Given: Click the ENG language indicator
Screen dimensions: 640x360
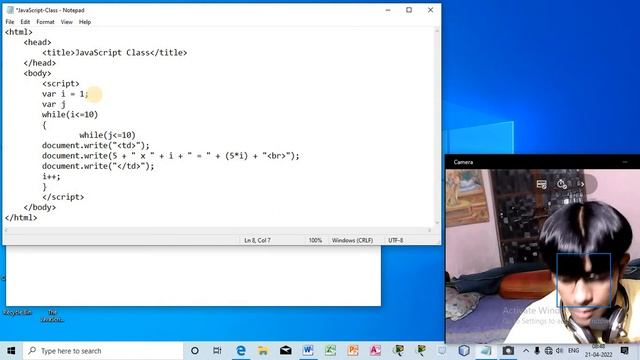Looking at the screenshot, I should [573, 351].
